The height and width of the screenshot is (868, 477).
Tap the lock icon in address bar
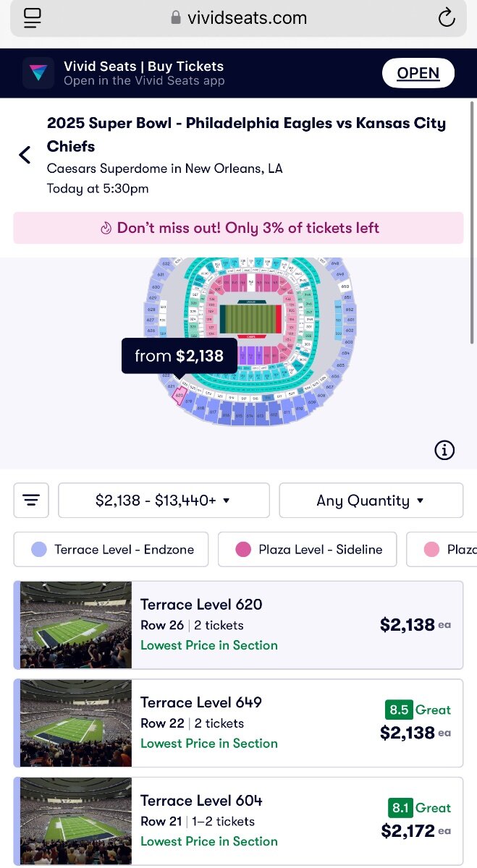(x=175, y=18)
